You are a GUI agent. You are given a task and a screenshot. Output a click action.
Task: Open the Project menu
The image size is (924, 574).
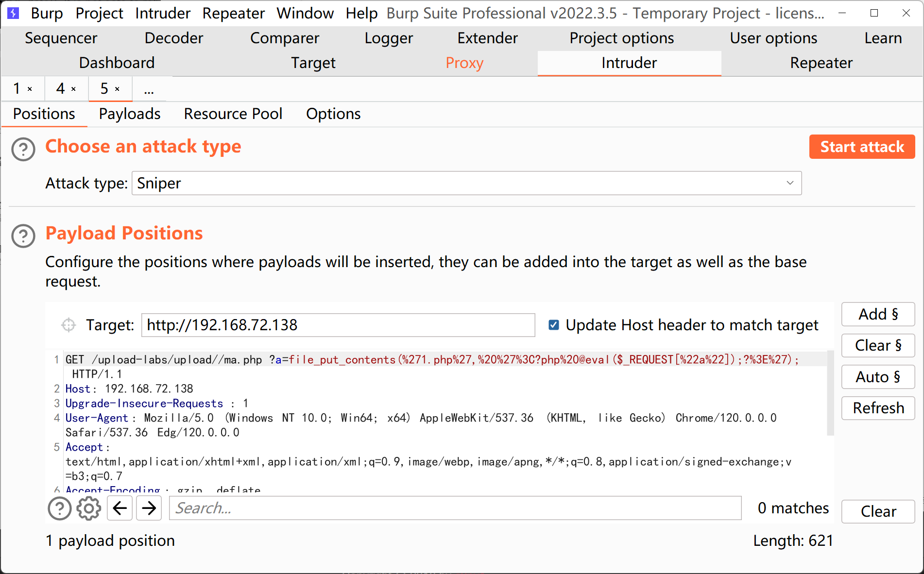[x=100, y=13]
